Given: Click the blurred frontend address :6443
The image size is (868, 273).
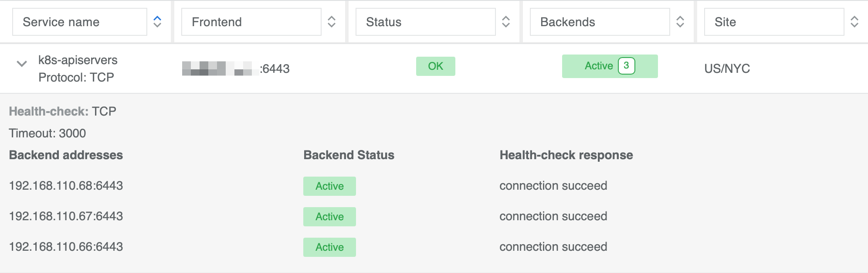Looking at the screenshot, I should 236,68.
